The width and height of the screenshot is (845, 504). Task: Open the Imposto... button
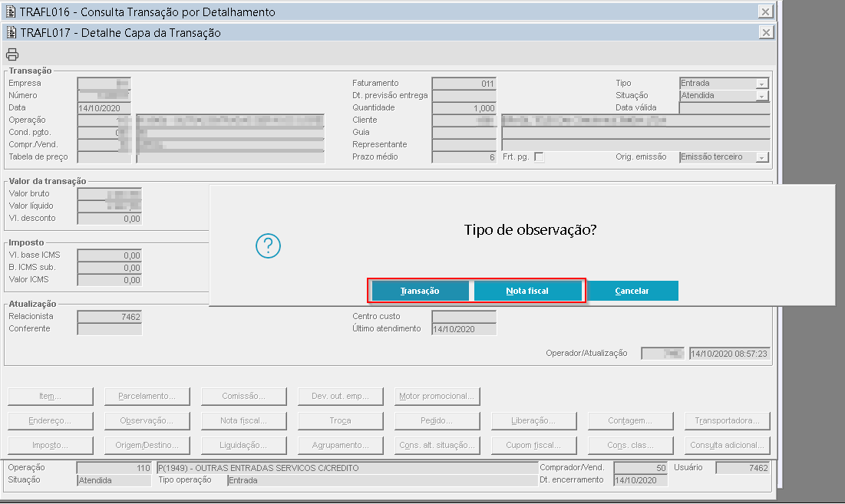point(50,446)
